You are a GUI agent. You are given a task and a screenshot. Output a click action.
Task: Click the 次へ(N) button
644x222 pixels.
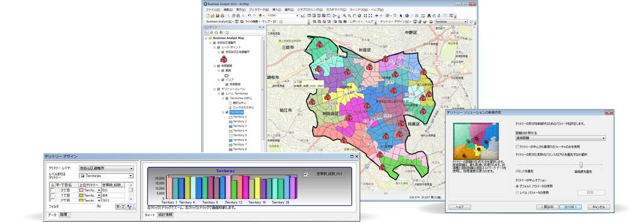pyautogui.click(x=570, y=206)
